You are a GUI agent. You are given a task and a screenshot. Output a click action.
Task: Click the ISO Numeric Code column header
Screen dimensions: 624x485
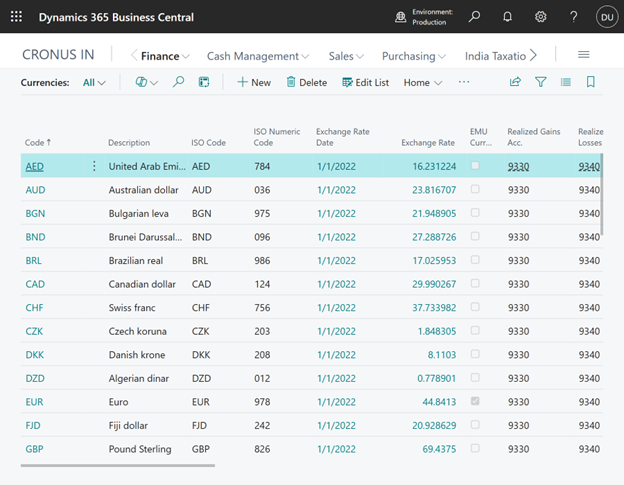coord(277,137)
